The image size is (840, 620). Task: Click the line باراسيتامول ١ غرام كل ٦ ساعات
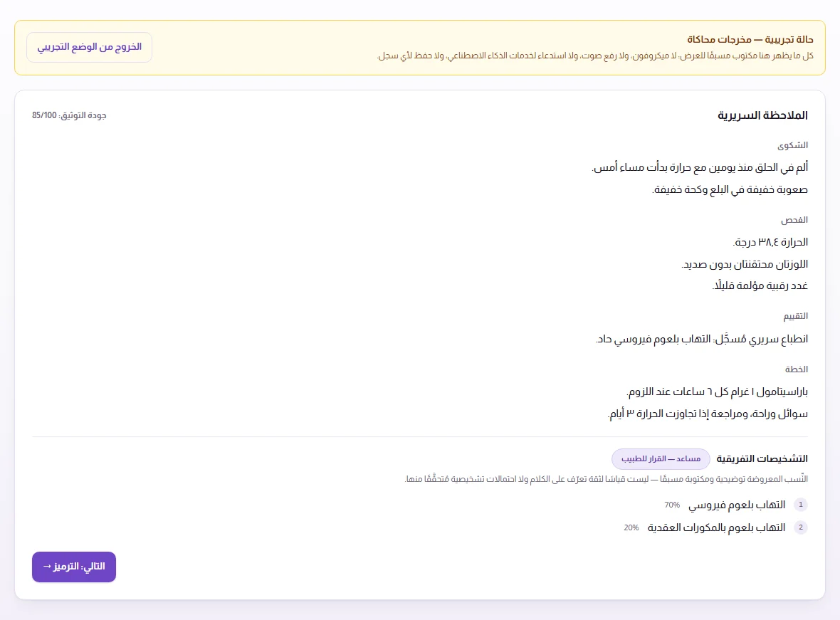point(717,392)
